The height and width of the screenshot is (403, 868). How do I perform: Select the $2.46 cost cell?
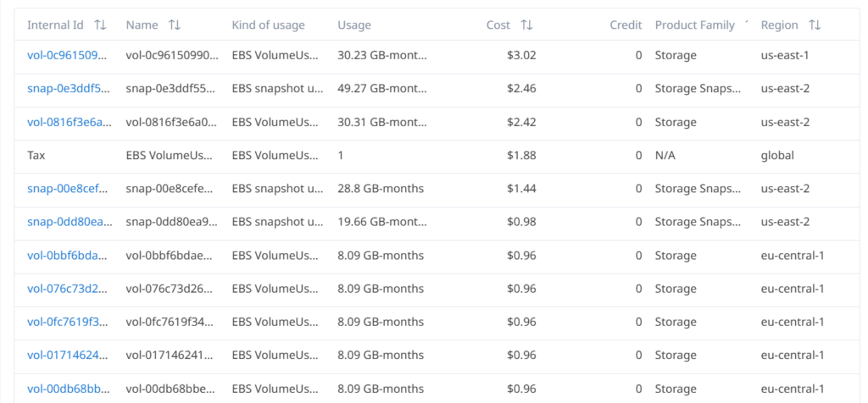point(521,88)
